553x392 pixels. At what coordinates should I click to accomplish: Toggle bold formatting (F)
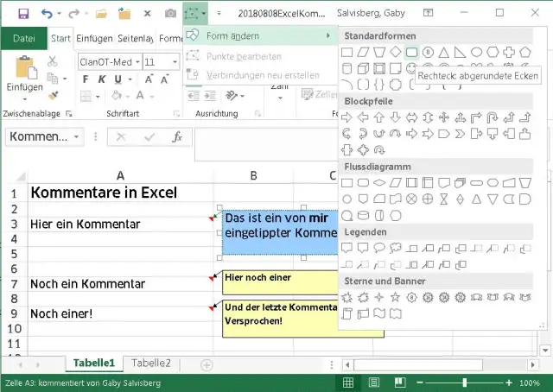[x=86, y=79]
